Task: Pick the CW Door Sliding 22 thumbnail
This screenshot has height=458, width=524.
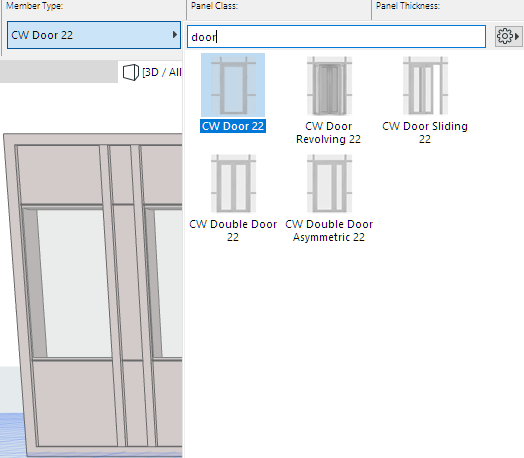Action: point(425,86)
